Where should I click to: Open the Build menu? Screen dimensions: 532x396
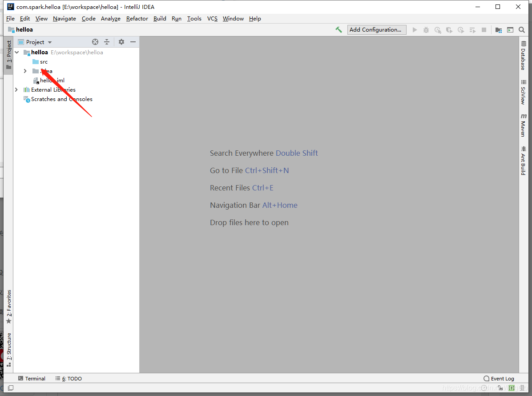160,19
